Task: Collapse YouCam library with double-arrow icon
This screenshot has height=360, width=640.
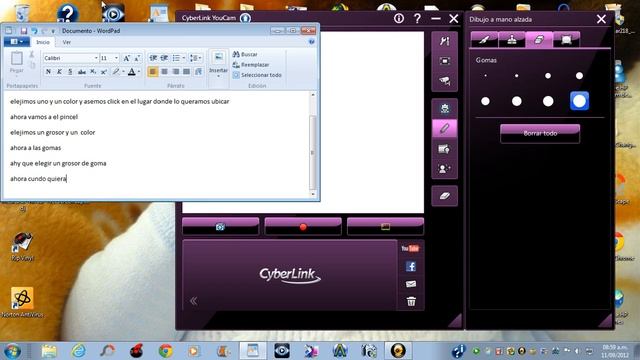Action: point(193,301)
